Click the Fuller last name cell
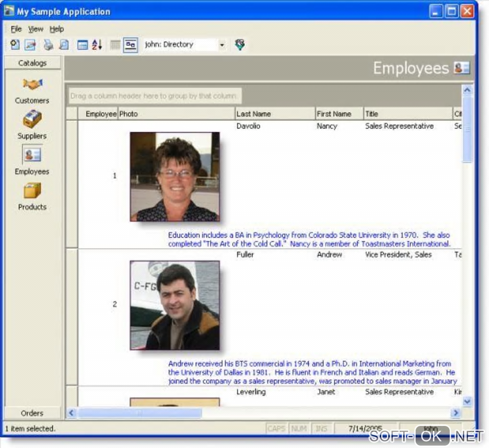Viewport: 489px width, 448px height. pos(245,254)
